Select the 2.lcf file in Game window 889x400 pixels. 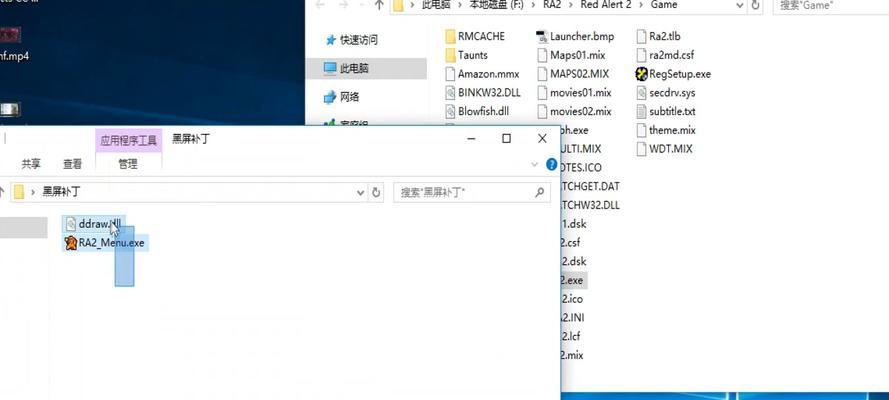pyautogui.click(x=571, y=336)
